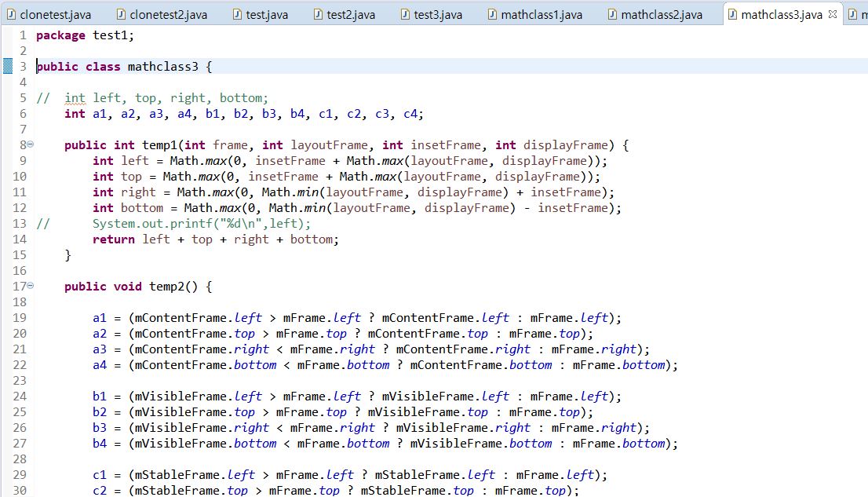Collapse the temp1 method at line 8

[31, 144]
